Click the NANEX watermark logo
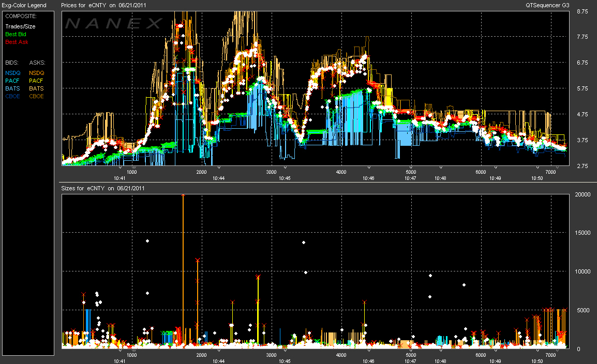Screen dimensions: 597x364 pos(114,23)
